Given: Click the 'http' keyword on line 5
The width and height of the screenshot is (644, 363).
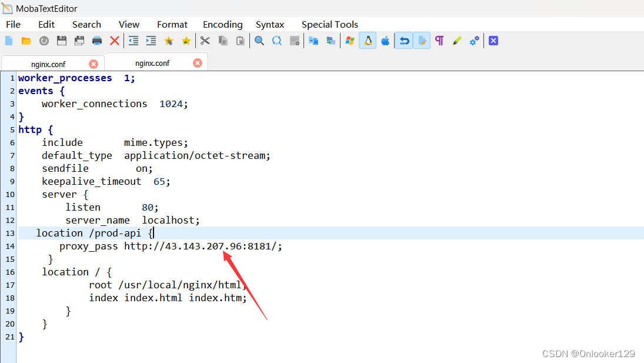Looking at the screenshot, I should 30,130.
